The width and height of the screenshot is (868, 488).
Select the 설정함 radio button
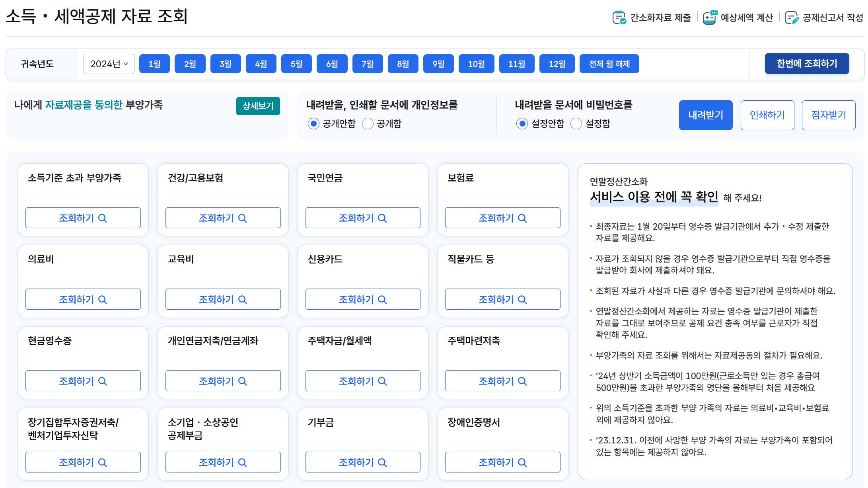(x=576, y=123)
